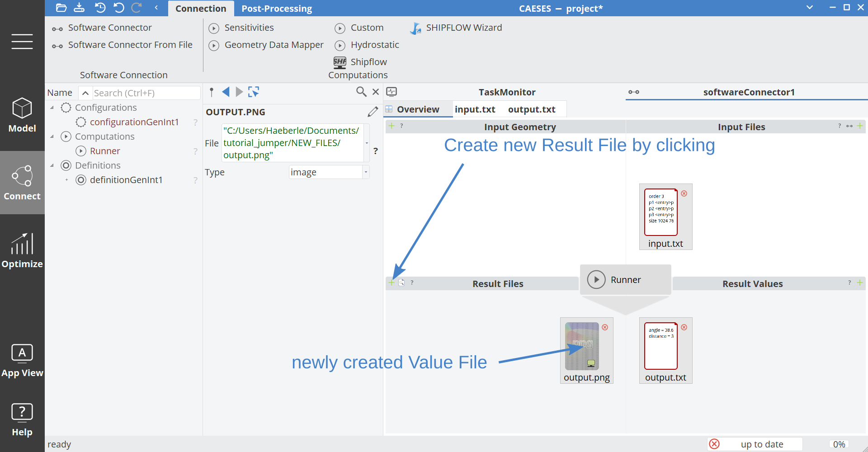Navigate forward in object editor
The height and width of the screenshot is (452, 868).
coord(239,92)
